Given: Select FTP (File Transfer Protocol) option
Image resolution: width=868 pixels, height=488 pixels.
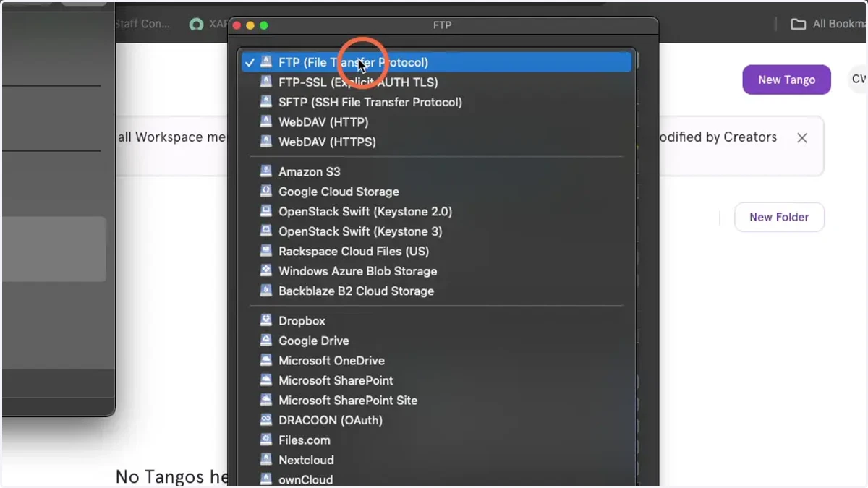Looking at the screenshot, I should 436,62.
